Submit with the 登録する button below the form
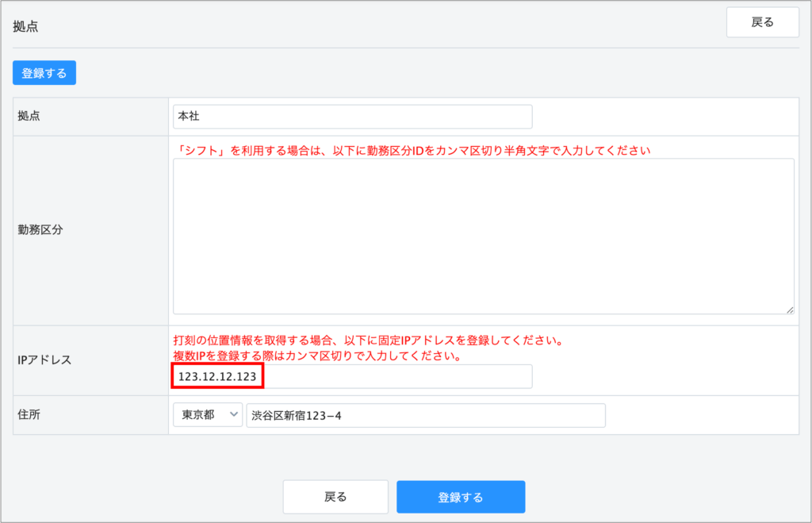 461,498
